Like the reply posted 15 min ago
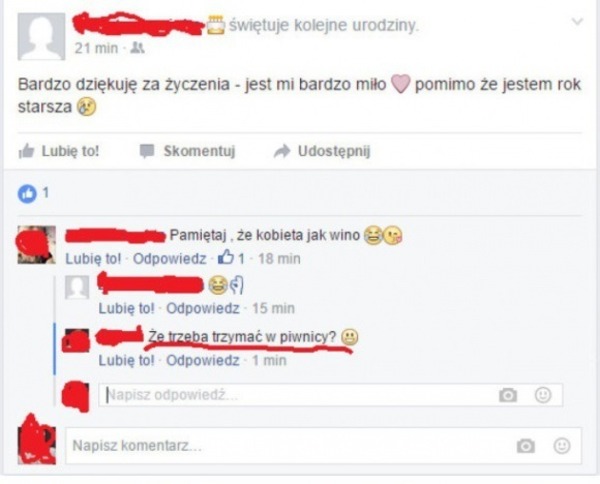This screenshot has height=484, width=600. [126, 308]
